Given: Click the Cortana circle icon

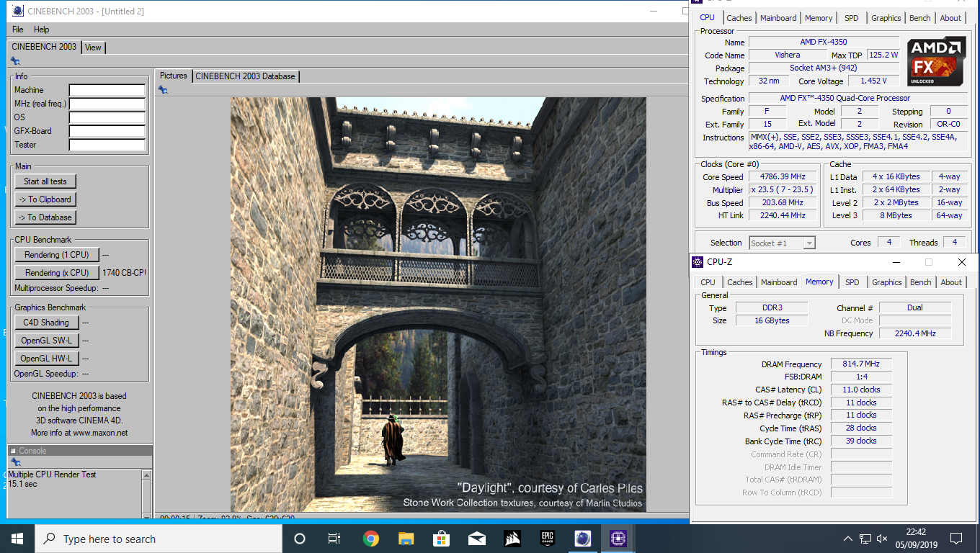Looking at the screenshot, I should pos(300,539).
